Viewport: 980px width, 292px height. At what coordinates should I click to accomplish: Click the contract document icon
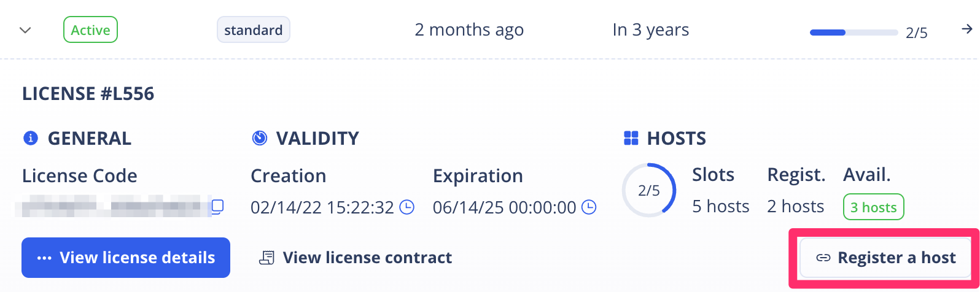coord(266,258)
